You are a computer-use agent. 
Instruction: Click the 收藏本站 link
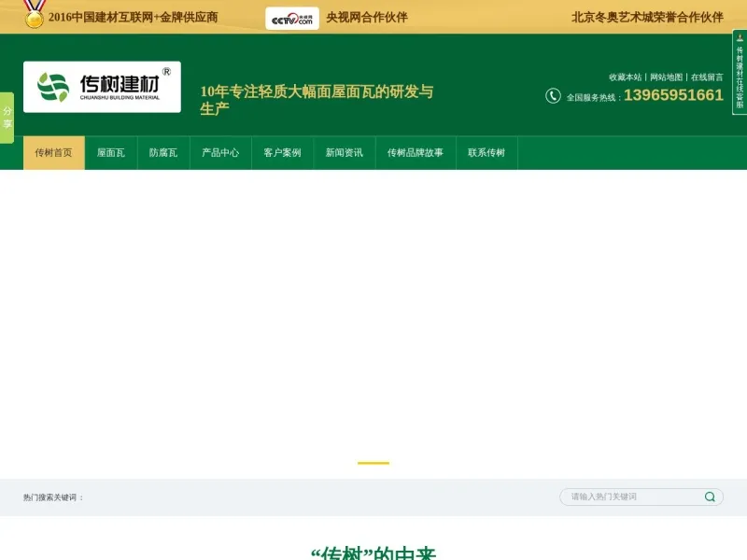[x=625, y=77]
